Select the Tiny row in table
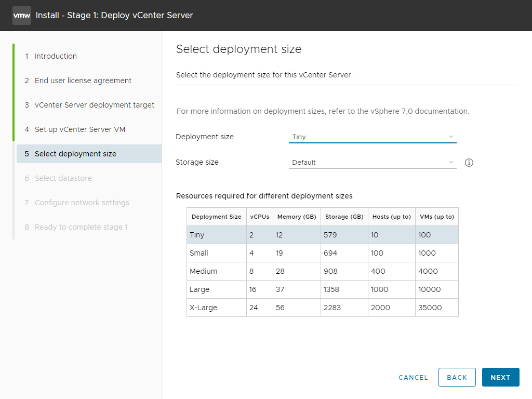 [x=322, y=235]
